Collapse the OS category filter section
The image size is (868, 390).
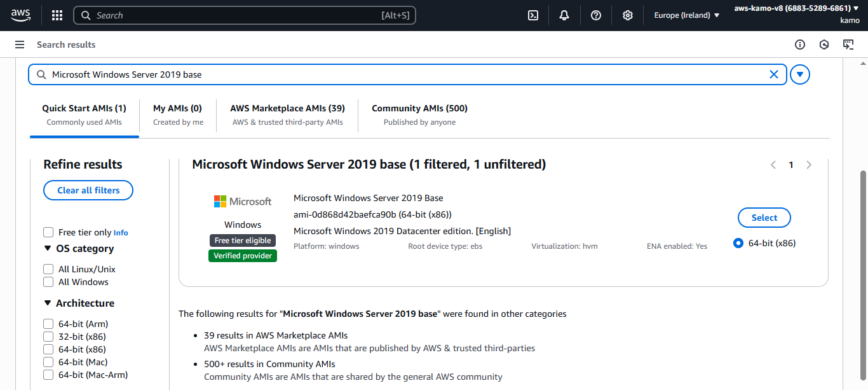pyautogui.click(x=49, y=248)
